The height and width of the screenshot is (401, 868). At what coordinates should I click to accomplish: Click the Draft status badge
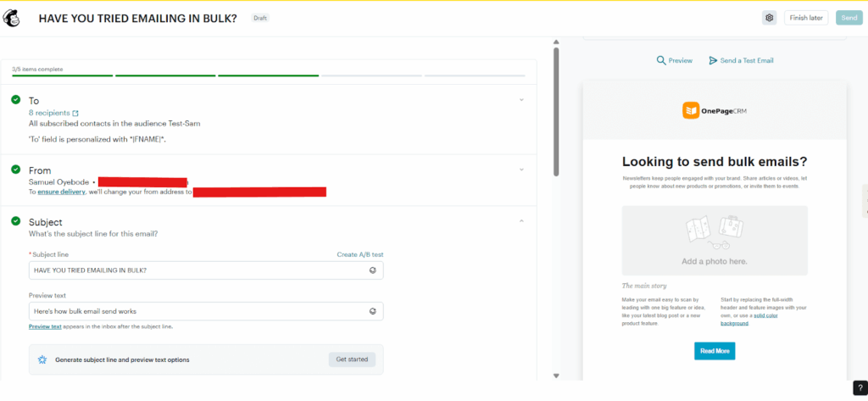point(260,18)
